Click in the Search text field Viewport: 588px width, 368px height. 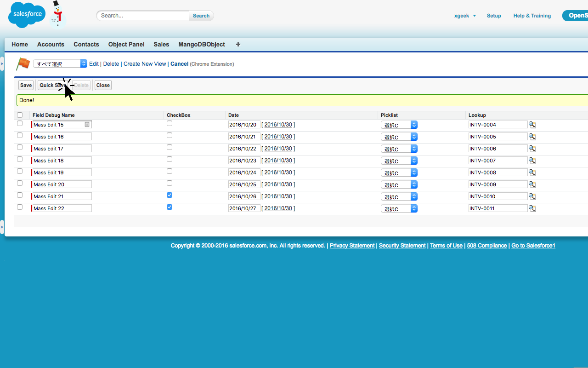143,16
